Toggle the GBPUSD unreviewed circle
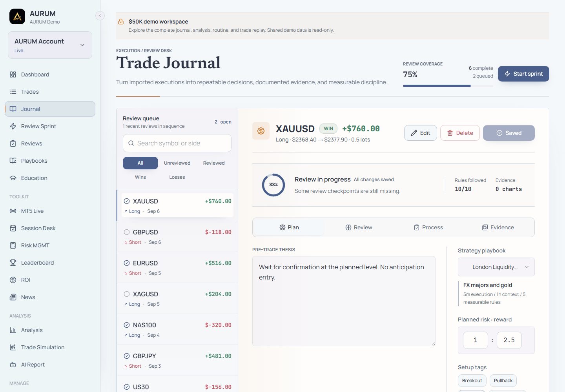The height and width of the screenshot is (392, 565). click(x=127, y=232)
